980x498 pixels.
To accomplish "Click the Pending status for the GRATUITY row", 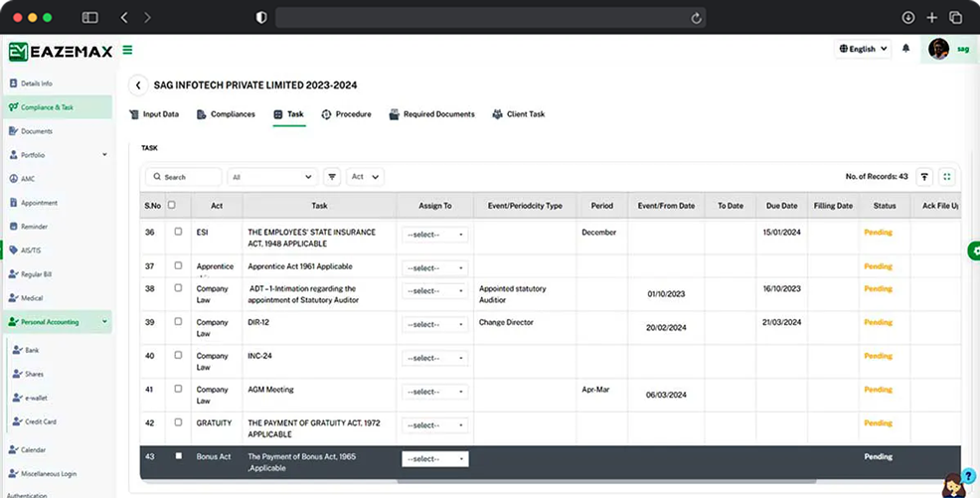I will [x=879, y=423].
